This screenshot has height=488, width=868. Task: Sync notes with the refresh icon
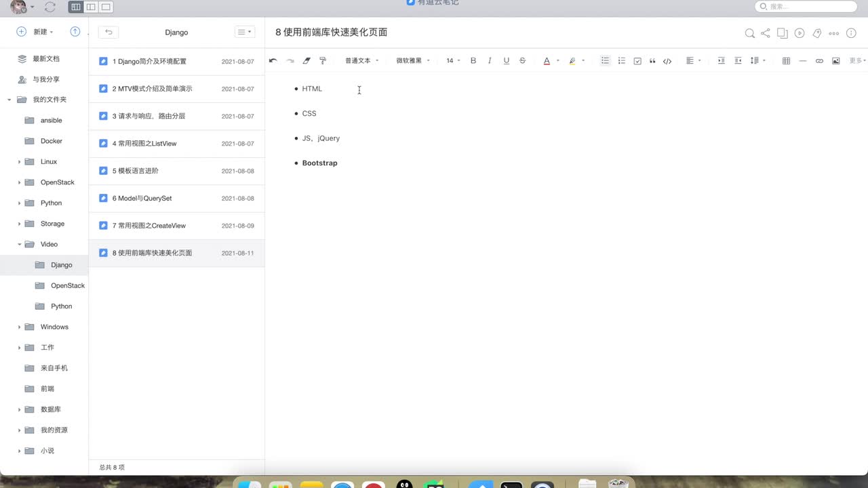point(50,7)
